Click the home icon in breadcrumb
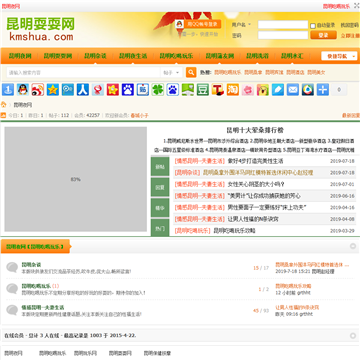This screenshot has height=360, width=360. 4,105
